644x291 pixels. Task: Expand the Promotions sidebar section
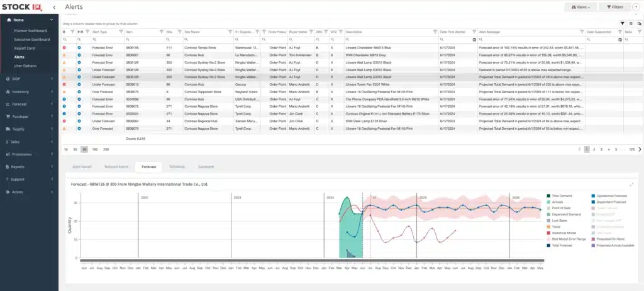pos(52,154)
